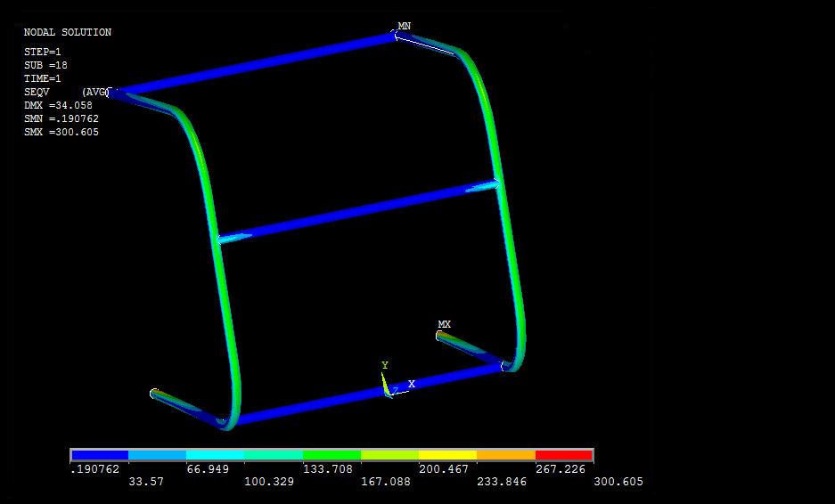The image size is (835, 504).
Task: Click the SMN =.190762 value
Action: tap(61, 118)
